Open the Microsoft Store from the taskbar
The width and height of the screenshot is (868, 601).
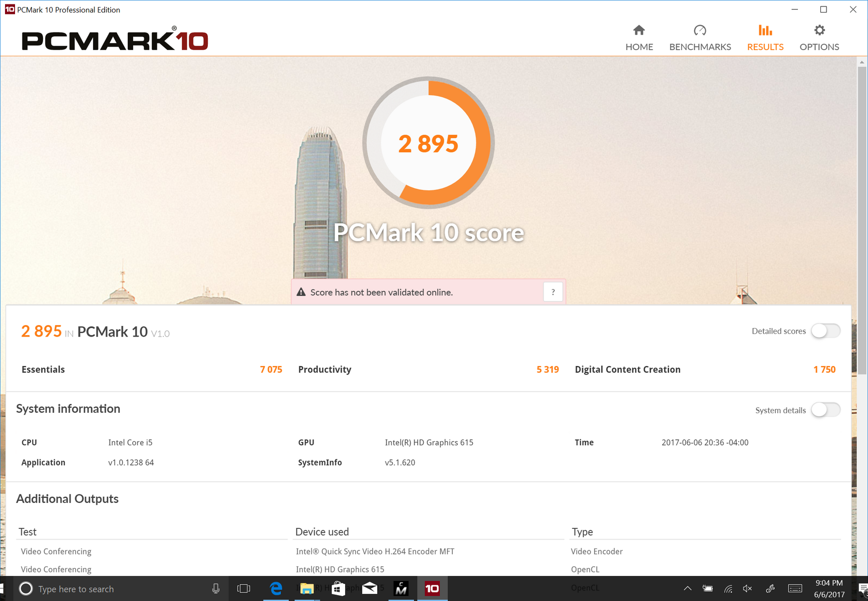click(339, 589)
